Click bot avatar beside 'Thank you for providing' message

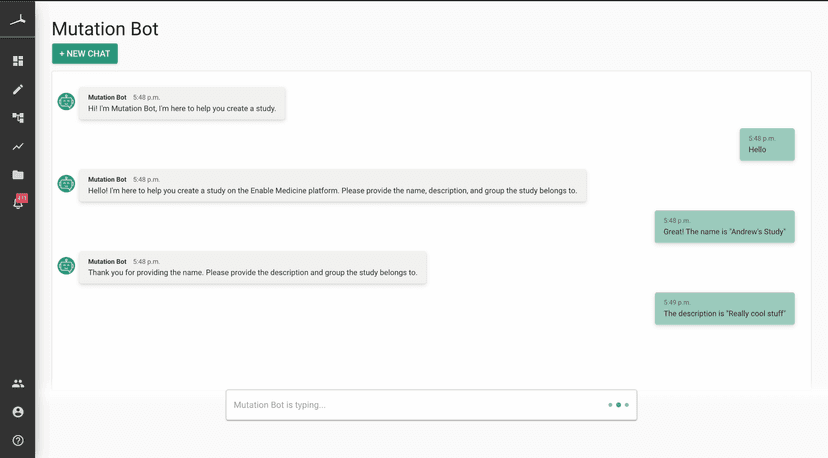66,266
